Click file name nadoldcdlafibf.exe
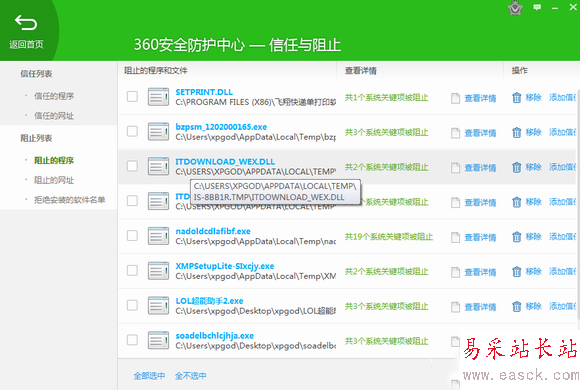 click(213, 231)
